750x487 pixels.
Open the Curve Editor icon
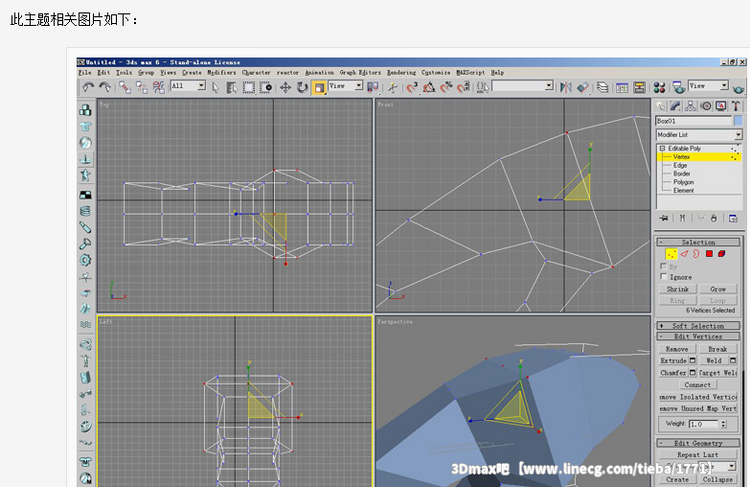622,88
